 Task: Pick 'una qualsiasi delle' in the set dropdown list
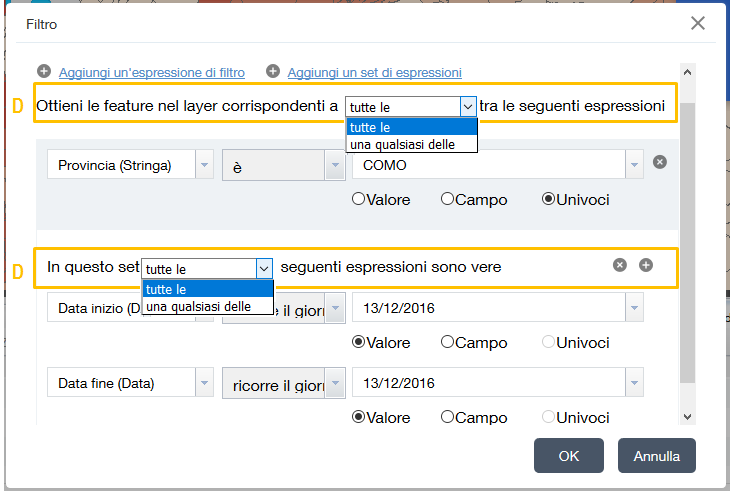pos(198,307)
